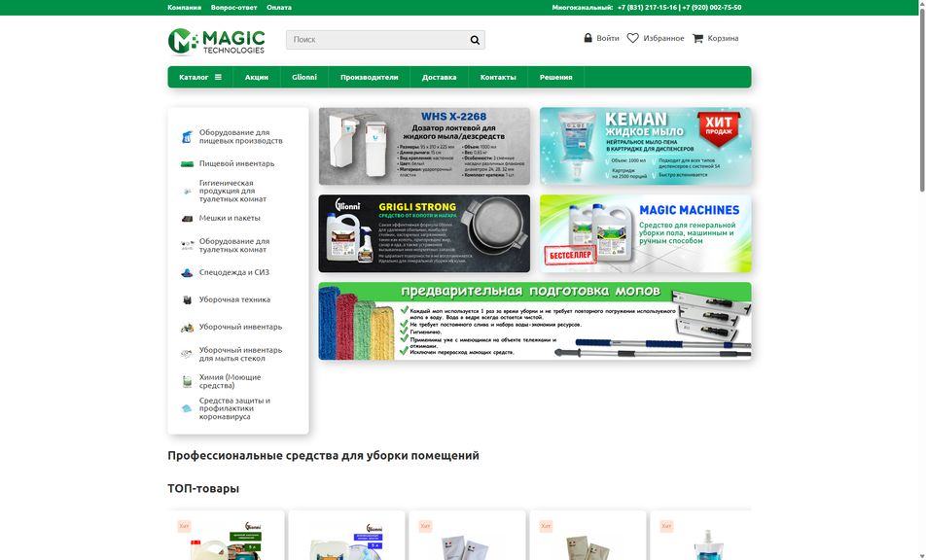Screen dimensions: 926x560
Task: Click the Оборудование для туалетных комнат icon
Action: (187, 245)
